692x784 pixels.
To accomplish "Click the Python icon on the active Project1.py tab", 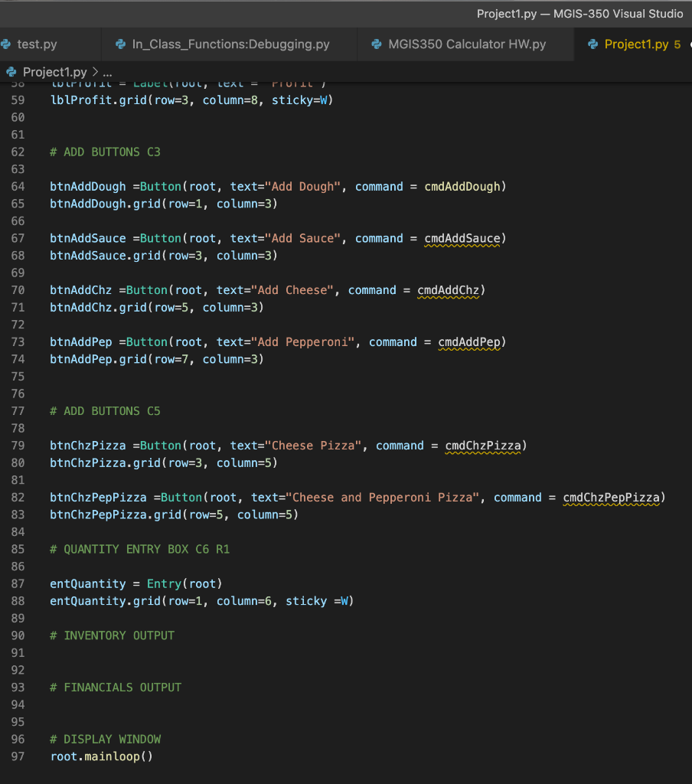I will pos(594,44).
